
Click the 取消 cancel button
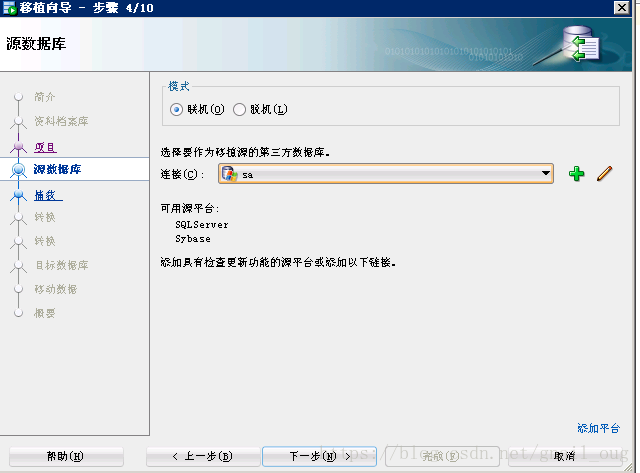point(565,456)
